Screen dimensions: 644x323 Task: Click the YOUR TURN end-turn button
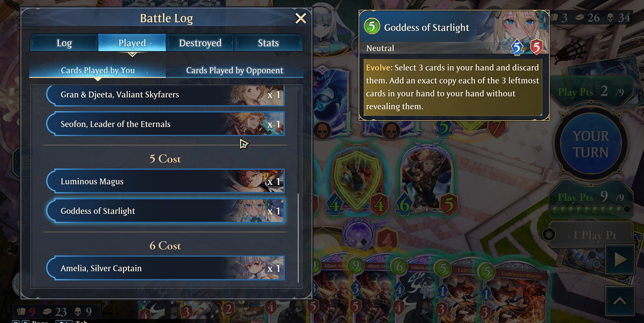pyautogui.click(x=591, y=144)
